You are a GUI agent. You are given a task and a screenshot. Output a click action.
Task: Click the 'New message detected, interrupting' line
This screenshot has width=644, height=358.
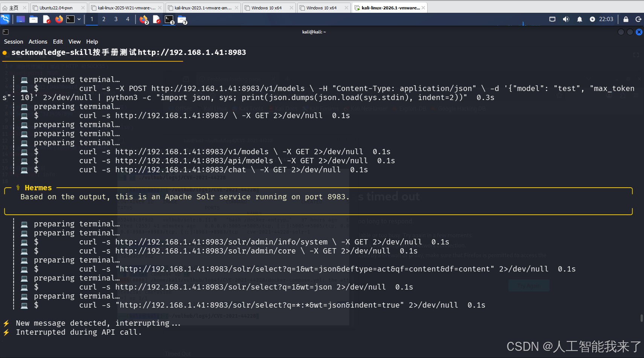[98, 323]
